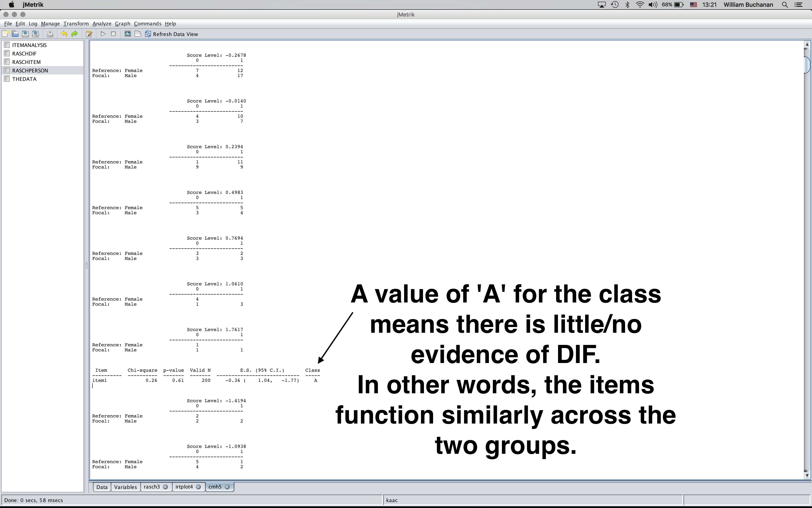Run the command with Play icon
The image size is (812, 508).
(103, 34)
